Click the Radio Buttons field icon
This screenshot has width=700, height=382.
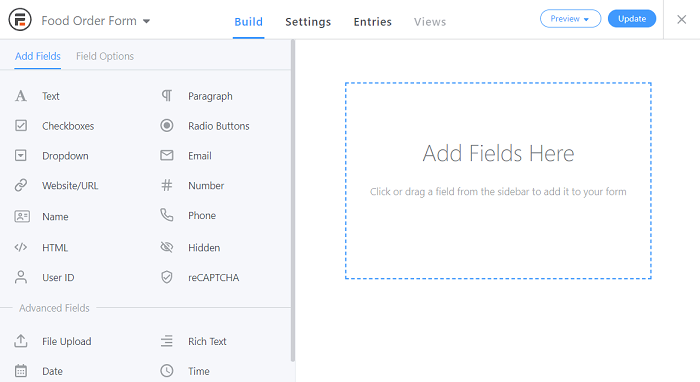pos(167,126)
